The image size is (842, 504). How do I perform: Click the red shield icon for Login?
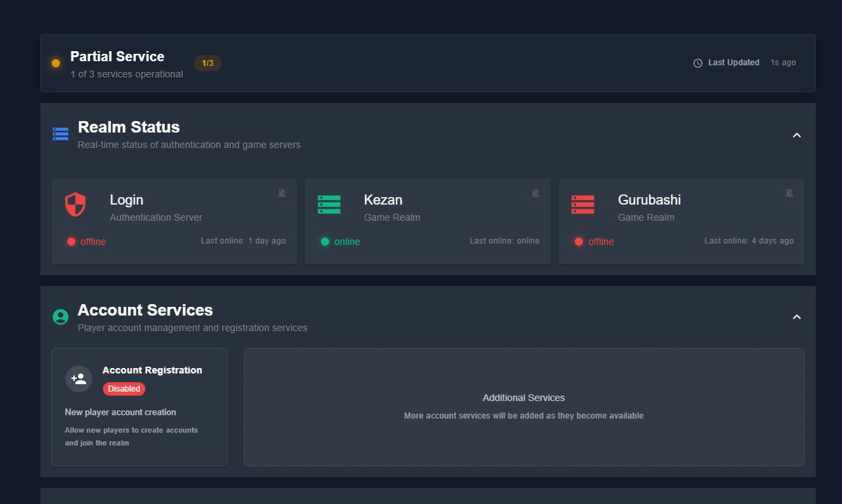pos(75,205)
